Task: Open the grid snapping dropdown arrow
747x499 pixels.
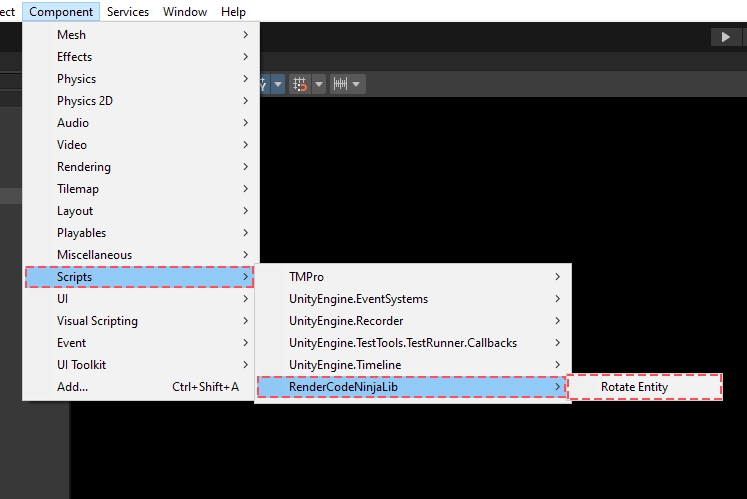Action: [x=319, y=84]
